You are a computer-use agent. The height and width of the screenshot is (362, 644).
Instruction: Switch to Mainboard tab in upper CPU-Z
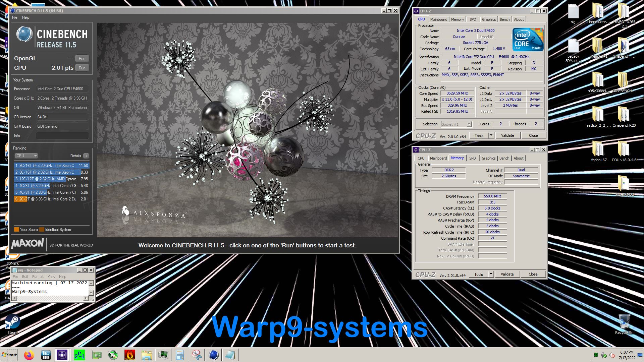[x=438, y=19]
